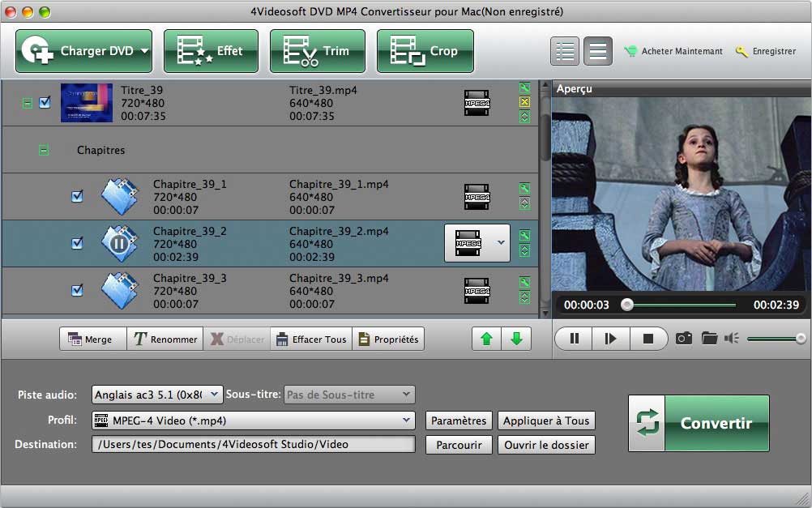Open the Trim tool
This screenshot has width=812, height=508.
click(x=317, y=51)
